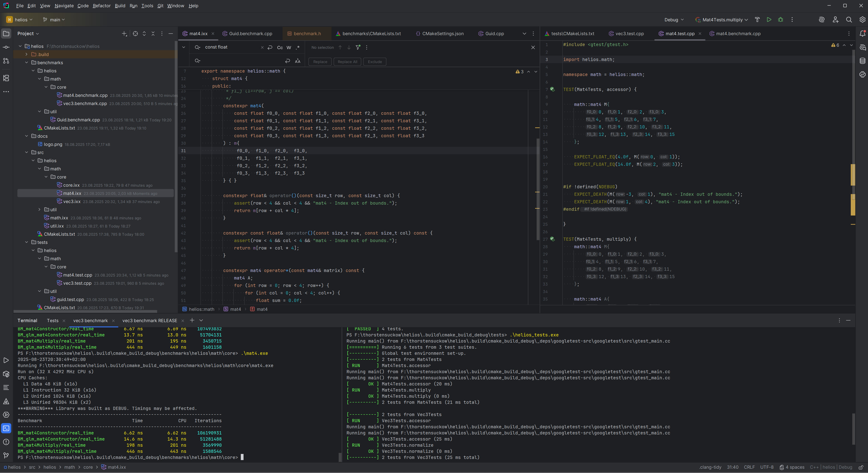Screen dimensions: 868x473
Task: Expand the .build folder in tree
Action: click(x=26, y=54)
